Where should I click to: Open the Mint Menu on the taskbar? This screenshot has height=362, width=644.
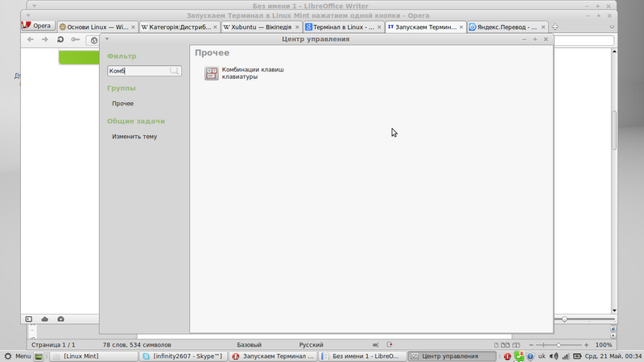tap(17, 356)
